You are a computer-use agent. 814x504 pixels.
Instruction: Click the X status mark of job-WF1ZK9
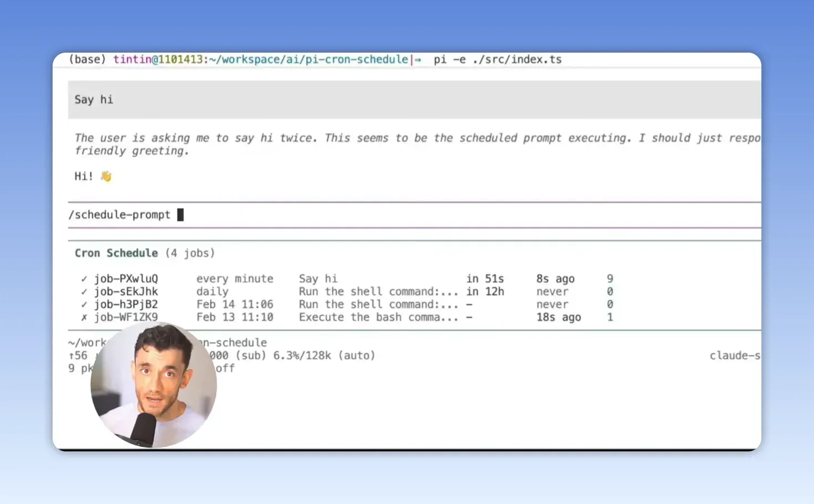[x=84, y=317]
